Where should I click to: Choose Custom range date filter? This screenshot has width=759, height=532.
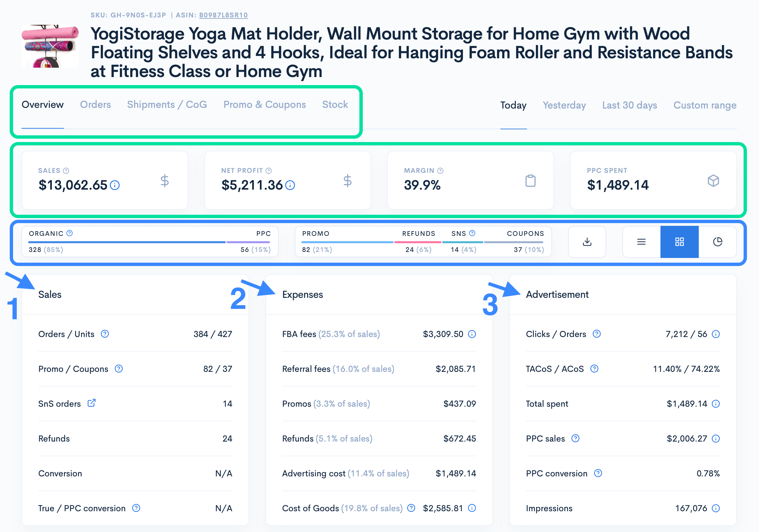(x=705, y=105)
